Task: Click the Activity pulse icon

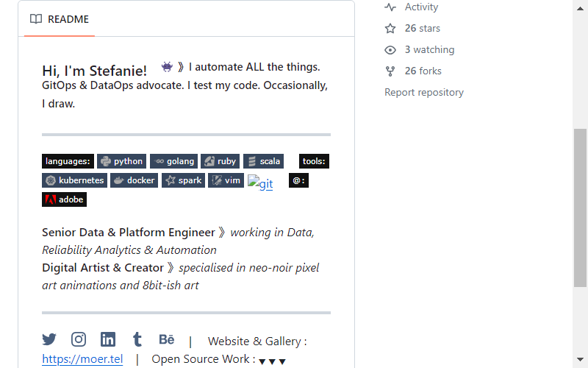Action: point(390,7)
